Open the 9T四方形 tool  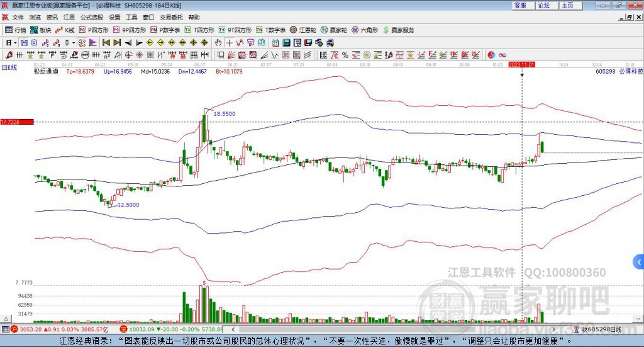click(235, 30)
